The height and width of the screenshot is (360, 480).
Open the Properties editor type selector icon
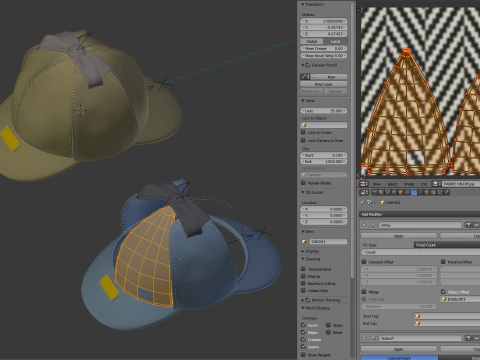(364, 192)
